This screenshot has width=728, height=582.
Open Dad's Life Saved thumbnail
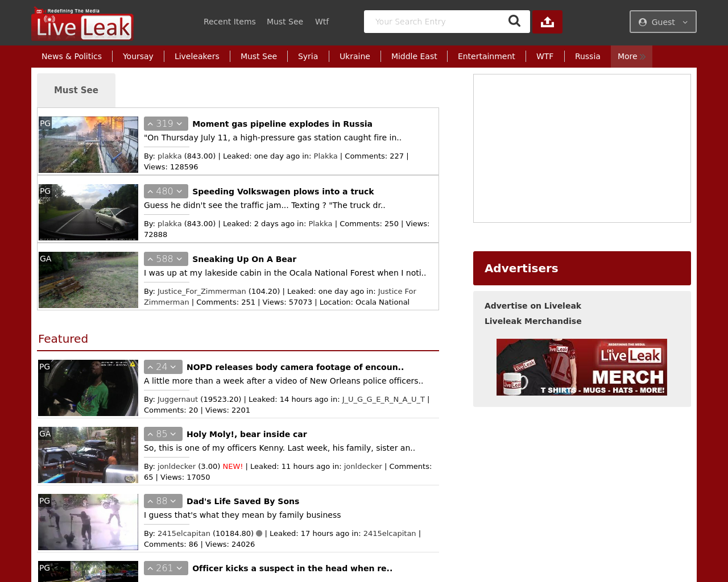[88, 522]
